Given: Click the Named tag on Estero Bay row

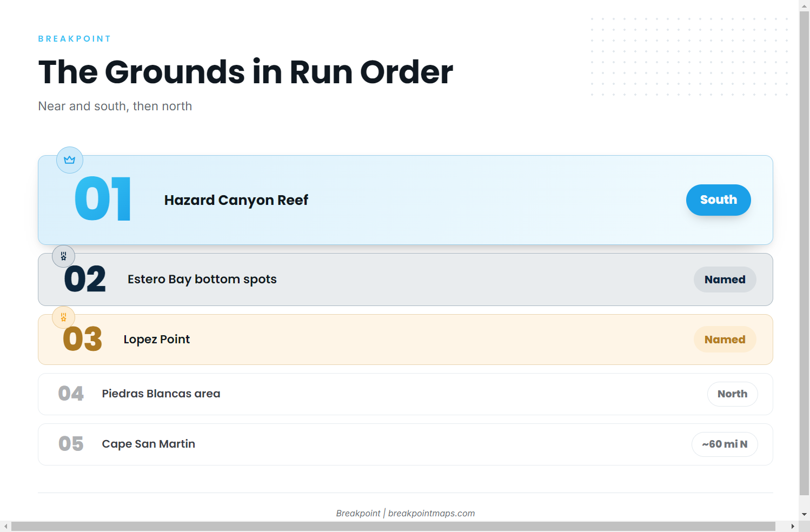Looking at the screenshot, I should [x=725, y=280].
